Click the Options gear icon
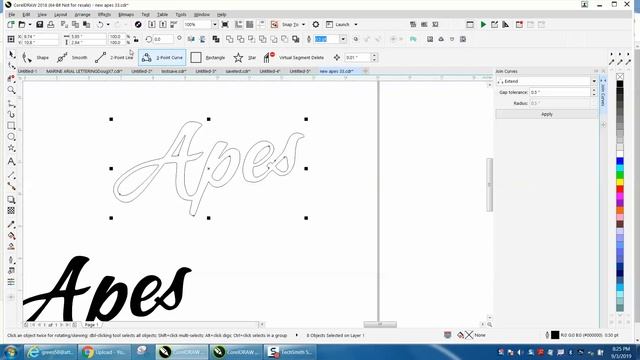 pos(316,24)
